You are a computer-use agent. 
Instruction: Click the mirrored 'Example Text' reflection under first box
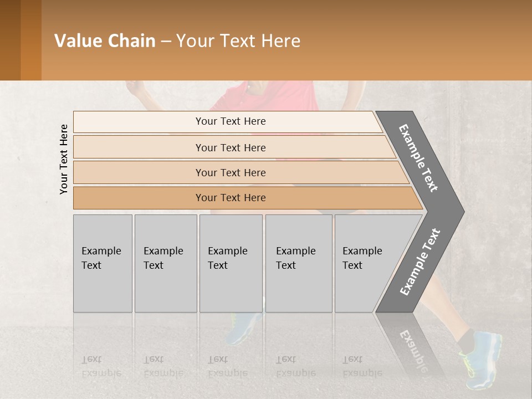point(101,366)
